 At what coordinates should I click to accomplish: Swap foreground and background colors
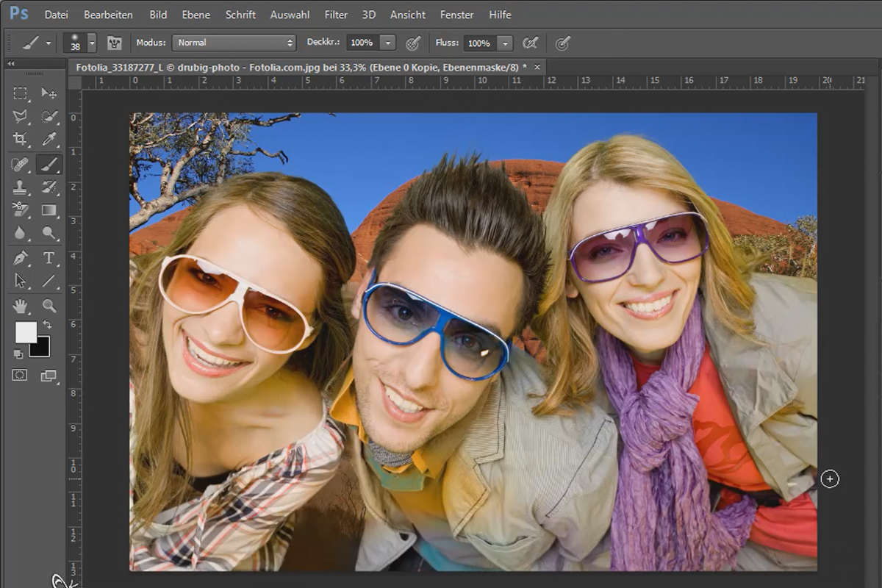[48, 324]
